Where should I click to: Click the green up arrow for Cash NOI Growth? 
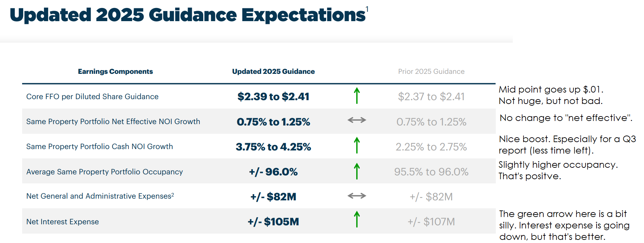click(x=357, y=145)
